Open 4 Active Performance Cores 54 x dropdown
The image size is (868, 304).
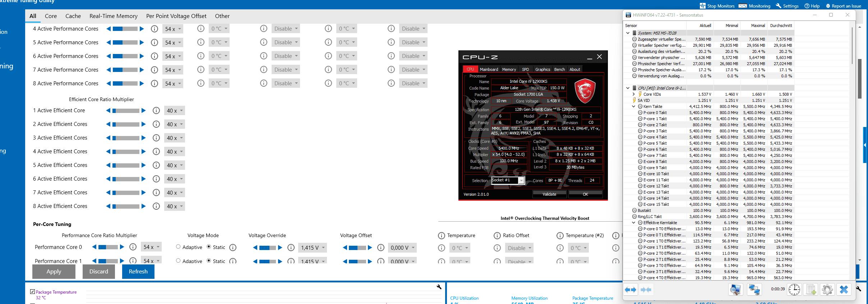pos(173,29)
